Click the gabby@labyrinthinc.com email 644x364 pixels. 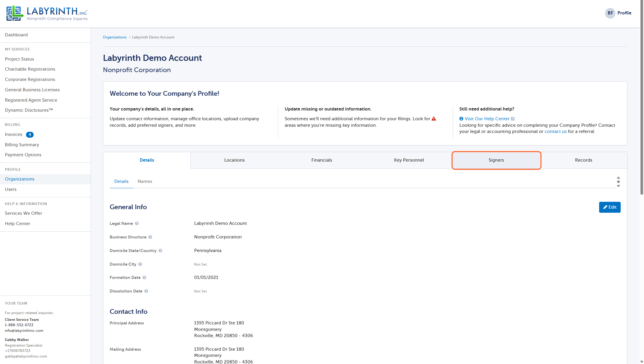pyautogui.click(x=26, y=356)
